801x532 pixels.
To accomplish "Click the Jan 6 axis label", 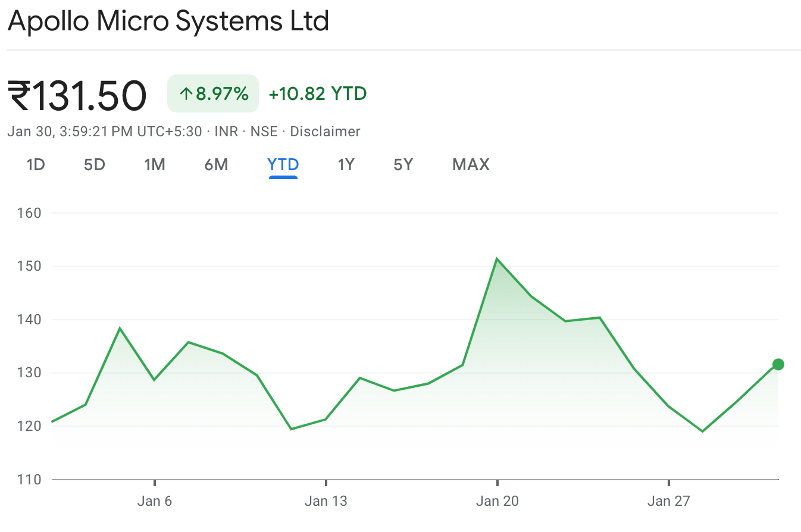I will pos(154,501).
